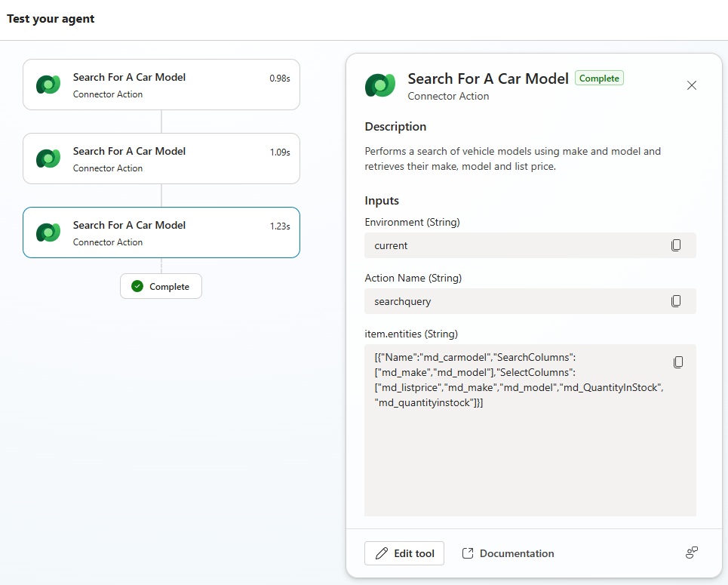Click the pencil icon on Edit tool

382,553
